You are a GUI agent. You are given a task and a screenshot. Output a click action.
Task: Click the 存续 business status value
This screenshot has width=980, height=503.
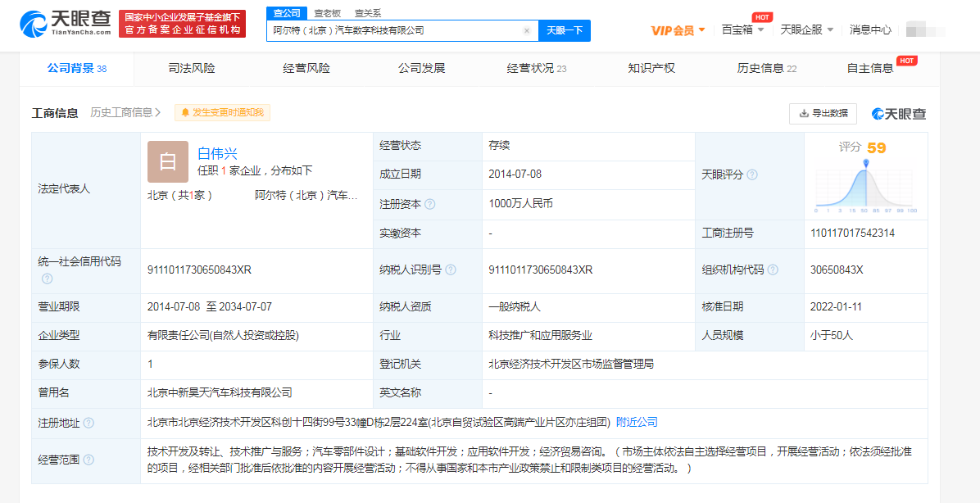(499, 146)
